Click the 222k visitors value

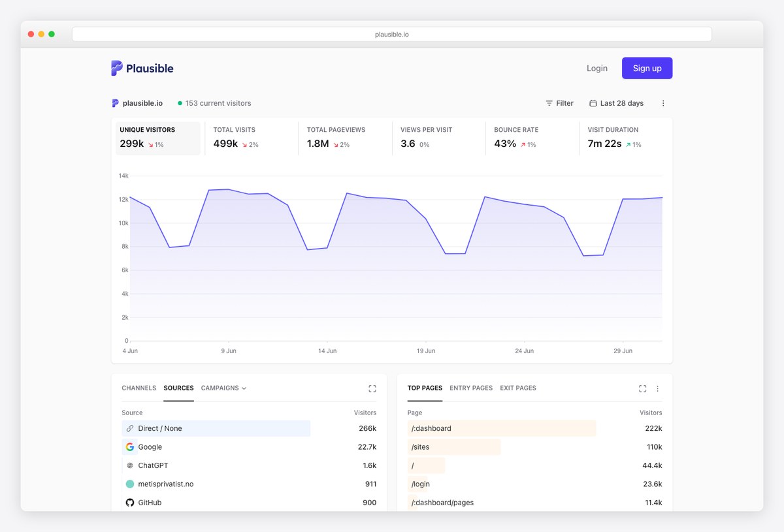coord(653,428)
